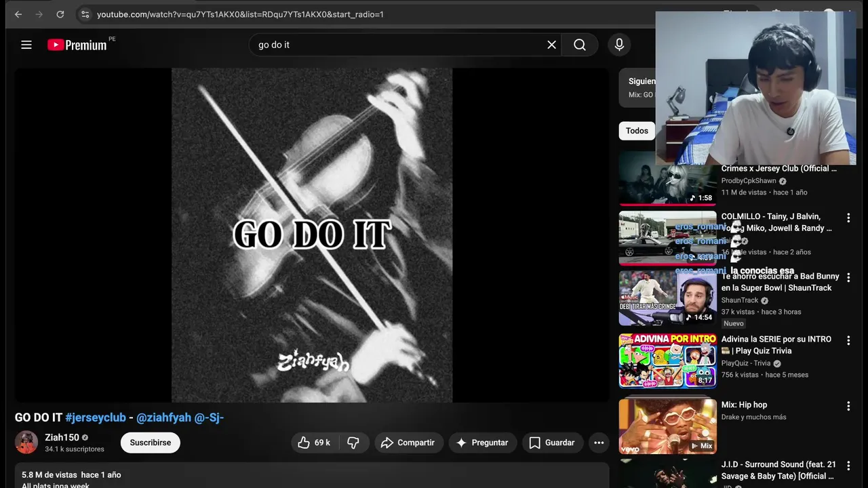Click the 34.1 k suscriptores text

75,449
